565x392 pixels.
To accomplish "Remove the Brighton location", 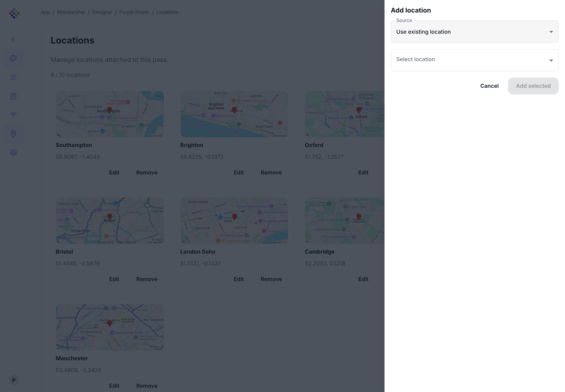I will [271, 173].
